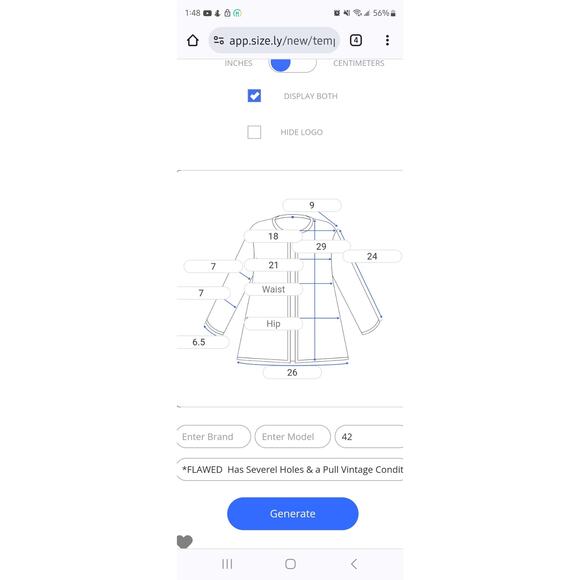Tap the Android back arrow icon
This screenshot has height=580, width=580.
[354, 564]
